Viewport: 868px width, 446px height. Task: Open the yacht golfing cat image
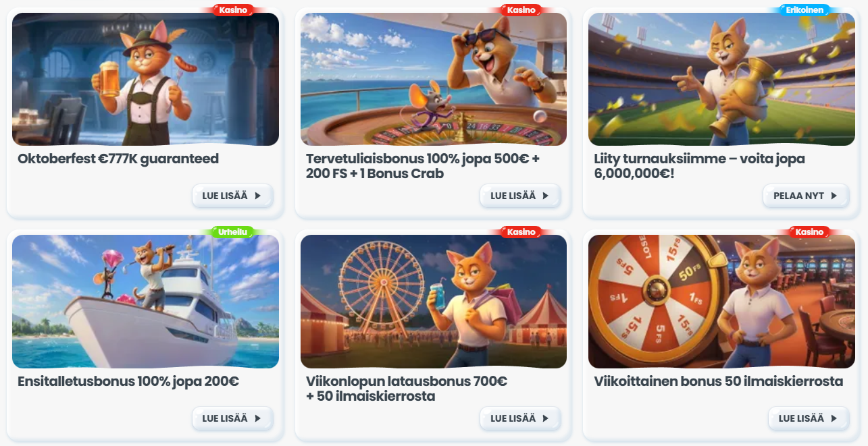[x=145, y=302]
